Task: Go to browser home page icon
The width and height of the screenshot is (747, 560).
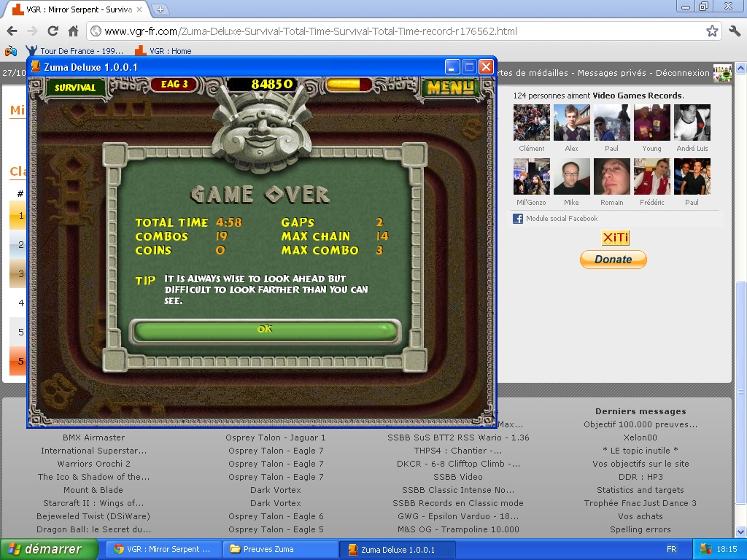Action: 73,31
